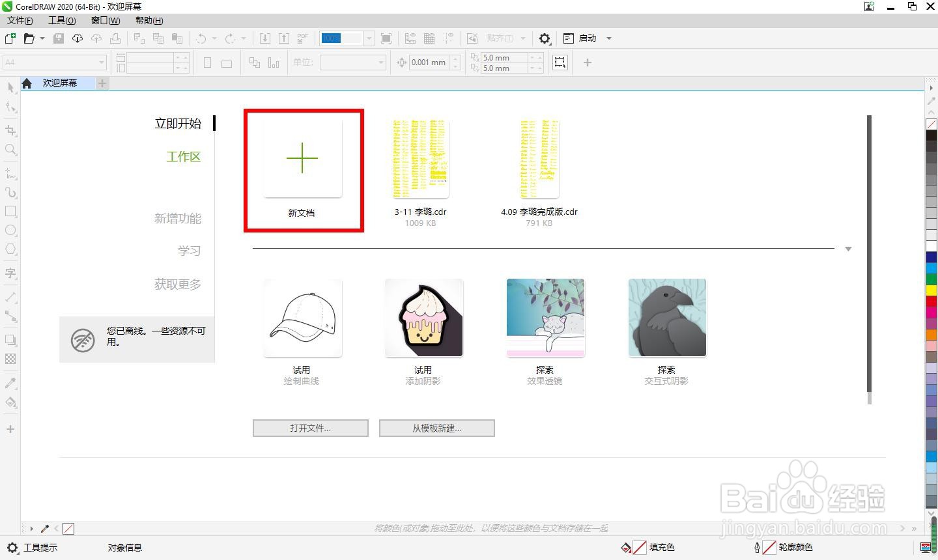Open the 帮助(H) menu

pyautogui.click(x=149, y=20)
